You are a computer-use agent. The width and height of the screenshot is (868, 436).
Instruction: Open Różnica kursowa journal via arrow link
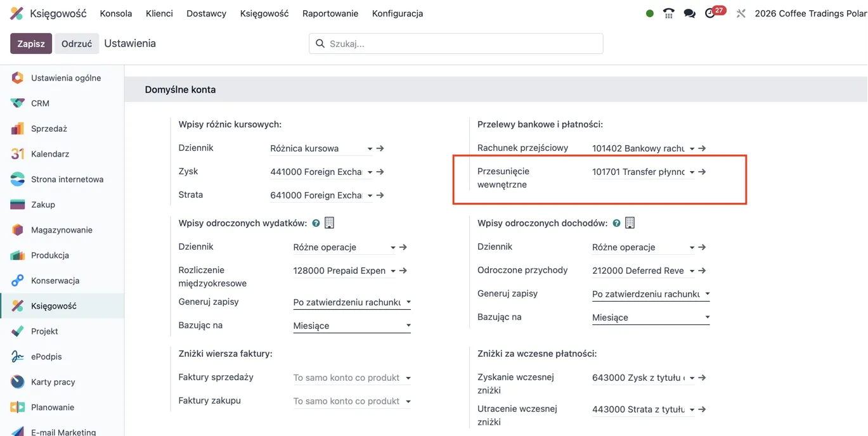[x=380, y=148]
